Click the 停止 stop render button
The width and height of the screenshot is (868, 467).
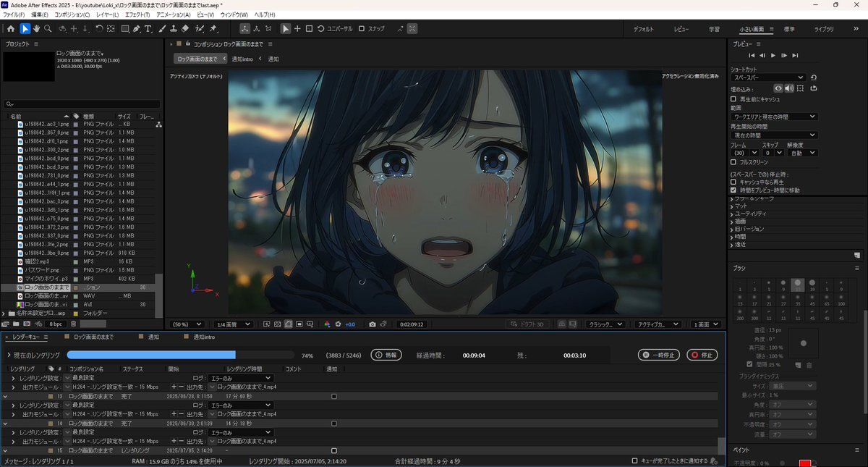click(702, 355)
